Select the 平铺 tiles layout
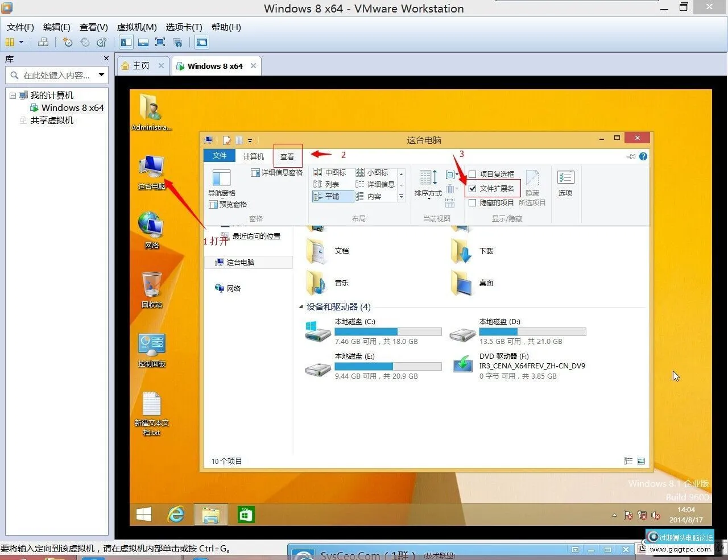Image resolution: width=728 pixels, height=560 pixels. (333, 196)
